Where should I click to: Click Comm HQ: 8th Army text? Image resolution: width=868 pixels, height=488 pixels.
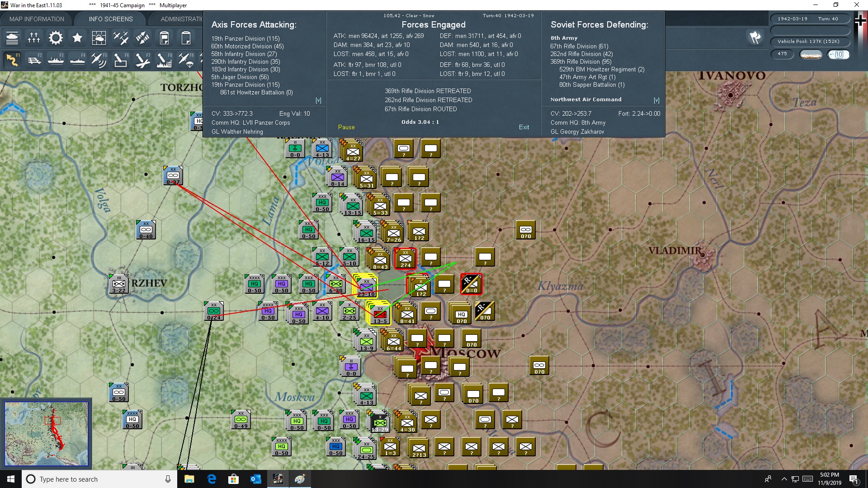tap(578, 122)
